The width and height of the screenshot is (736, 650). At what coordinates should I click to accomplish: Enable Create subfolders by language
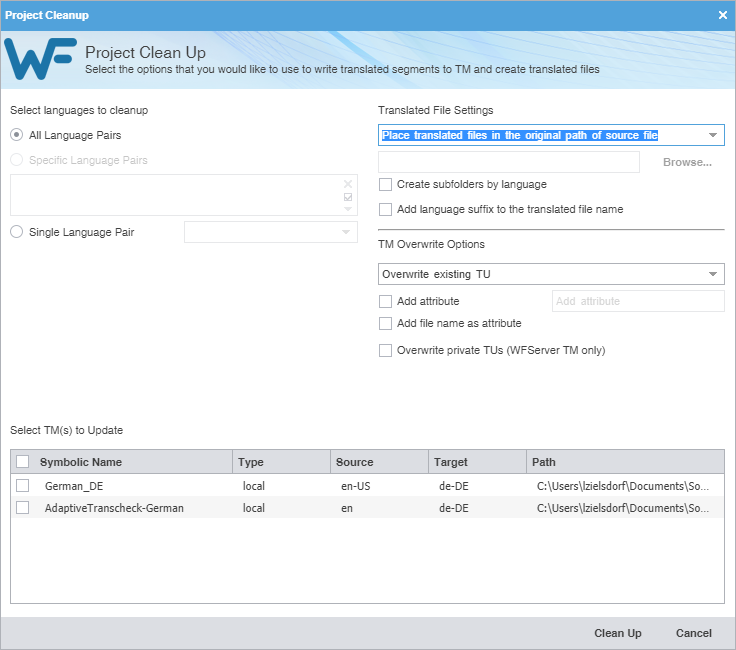coord(386,185)
